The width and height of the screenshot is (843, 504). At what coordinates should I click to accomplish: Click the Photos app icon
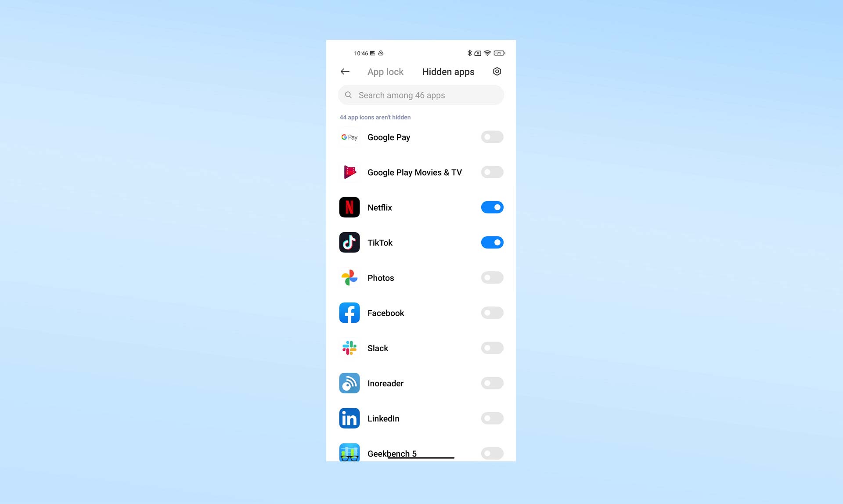(349, 278)
